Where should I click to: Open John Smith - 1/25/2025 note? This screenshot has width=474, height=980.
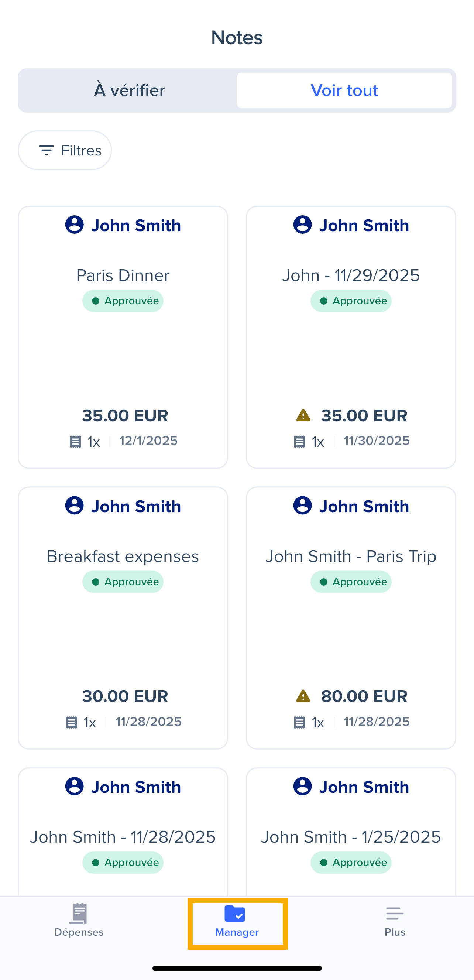(351, 837)
